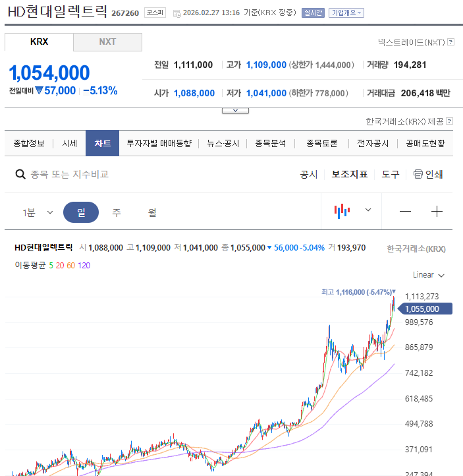Open the 기업개요 dropdown

346,13
